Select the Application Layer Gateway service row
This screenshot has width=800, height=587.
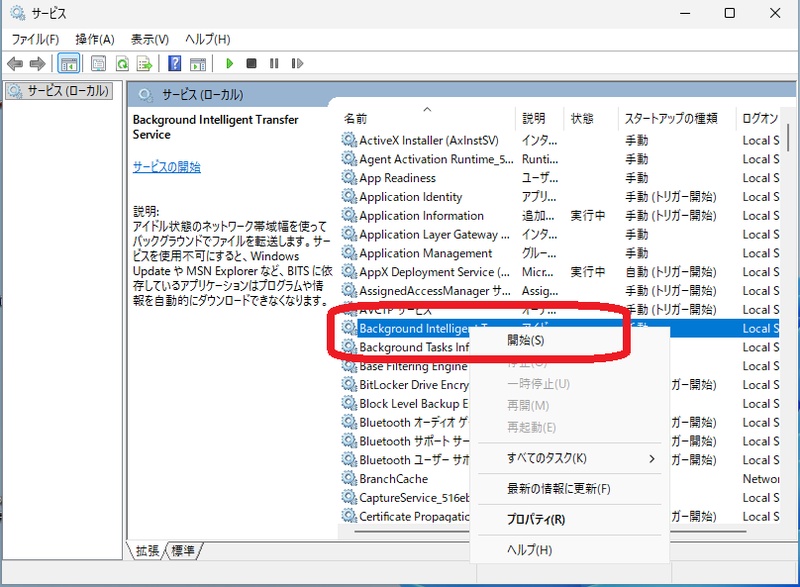tap(560, 234)
